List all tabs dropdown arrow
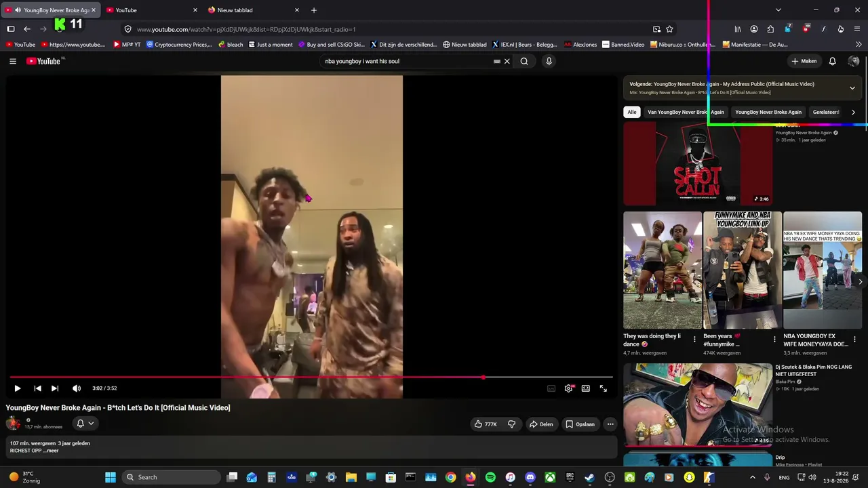Viewport: 868px width, 488px height. (778, 10)
